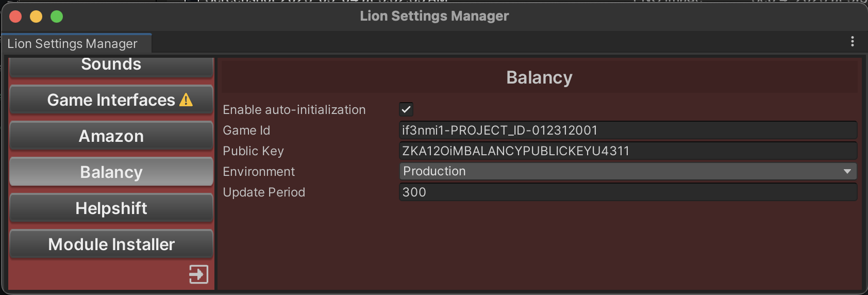Maximize the window with the green button
Image resolution: width=868 pixels, height=295 pixels.
click(x=57, y=17)
